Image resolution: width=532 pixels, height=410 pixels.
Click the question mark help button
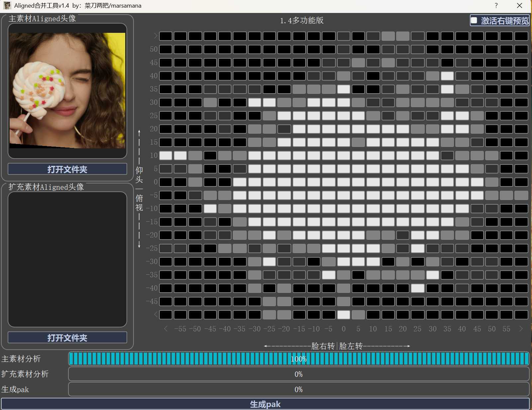click(x=496, y=6)
